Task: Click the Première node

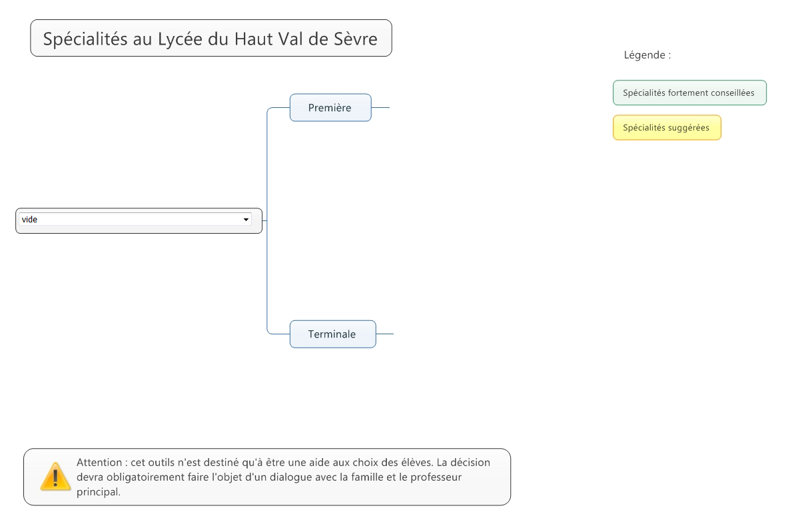Action: click(330, 107)
